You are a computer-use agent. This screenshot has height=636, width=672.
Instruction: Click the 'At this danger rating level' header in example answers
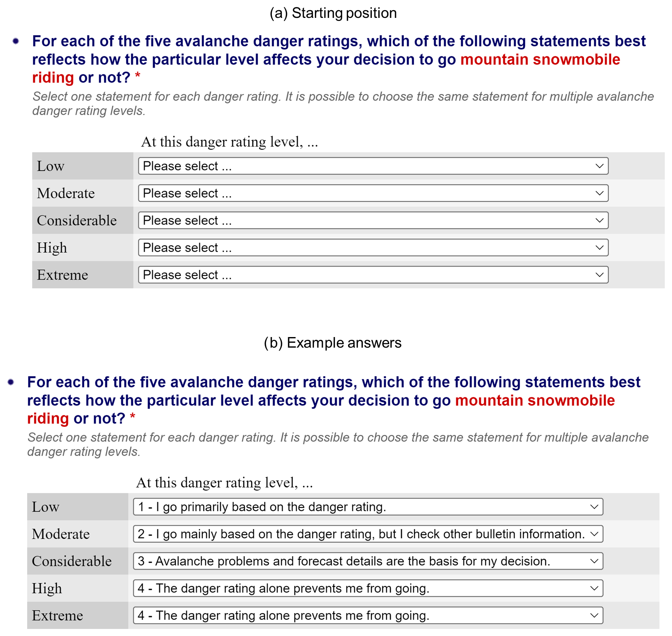(x=224, y=483)
